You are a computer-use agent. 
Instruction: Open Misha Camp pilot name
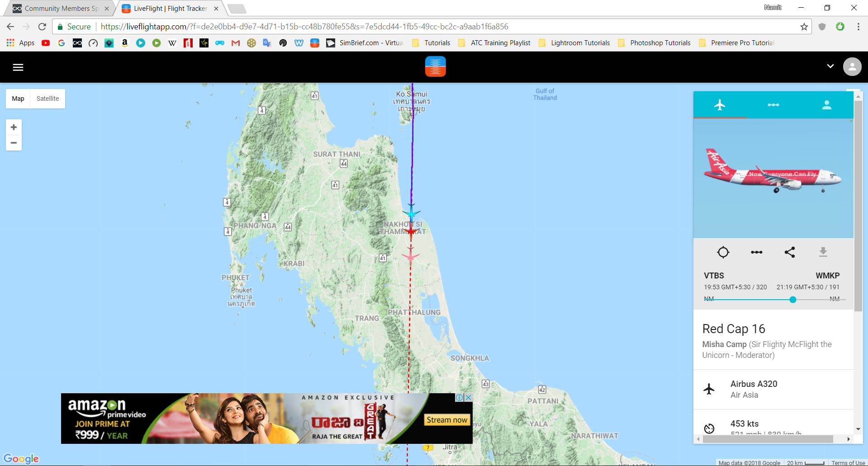[x=724, y=344]
